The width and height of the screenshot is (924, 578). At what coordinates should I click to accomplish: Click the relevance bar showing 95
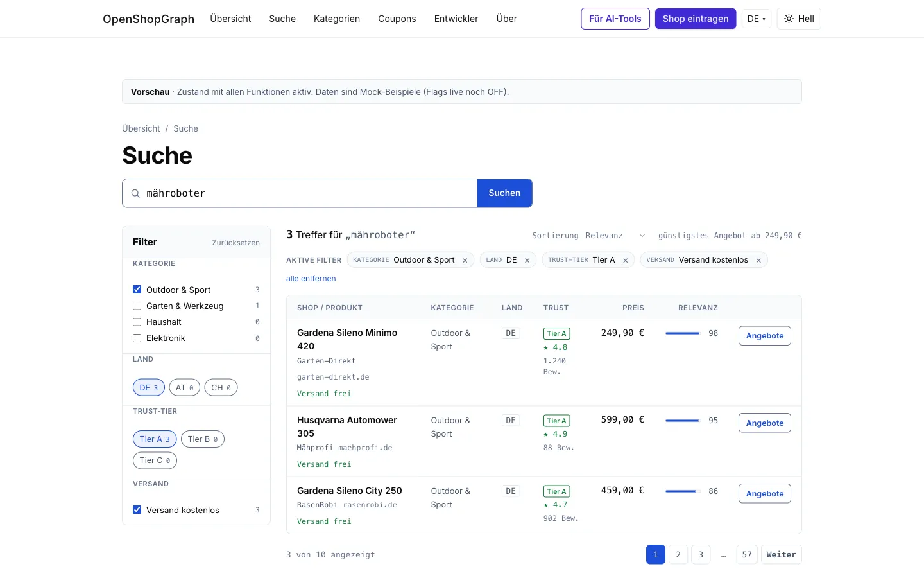coord(683,421)
